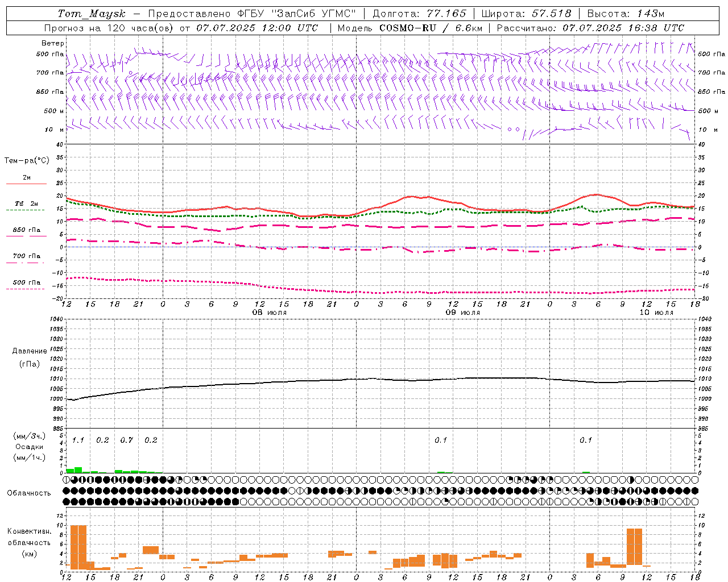Click the 10 июля date label
728x582 pixels.
click(656, 313)
